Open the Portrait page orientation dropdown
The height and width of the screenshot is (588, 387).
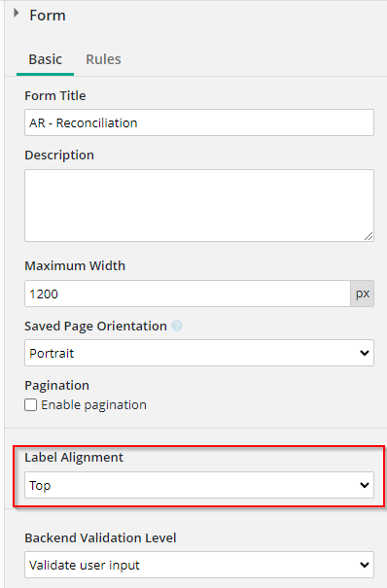tap(199, 353)
